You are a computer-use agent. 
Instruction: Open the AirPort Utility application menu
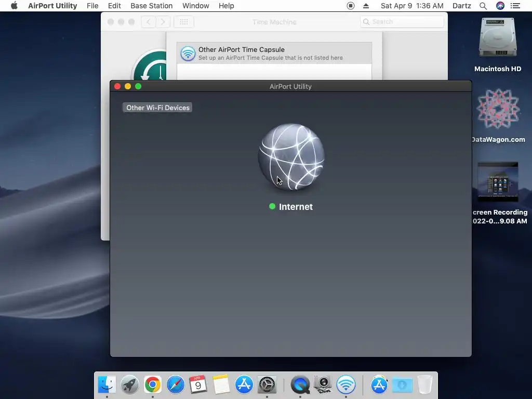(x=52, y=6)
